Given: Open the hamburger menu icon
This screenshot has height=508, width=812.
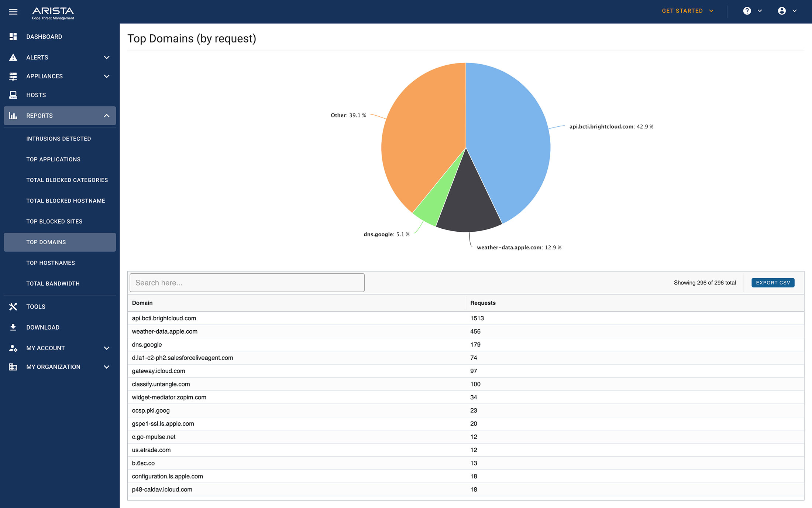Looking at the screenshot, I should 13,12.
